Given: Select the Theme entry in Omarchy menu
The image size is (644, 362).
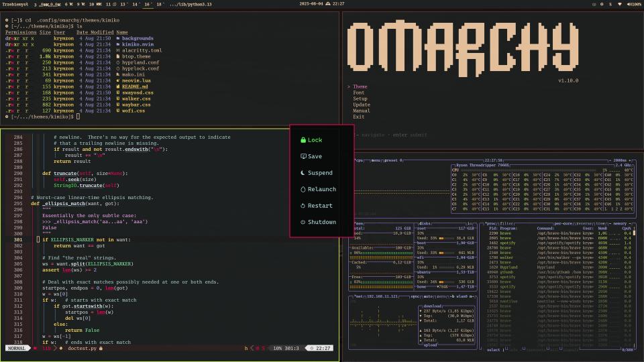Looking at the screenshot, I should coord(360,86).
